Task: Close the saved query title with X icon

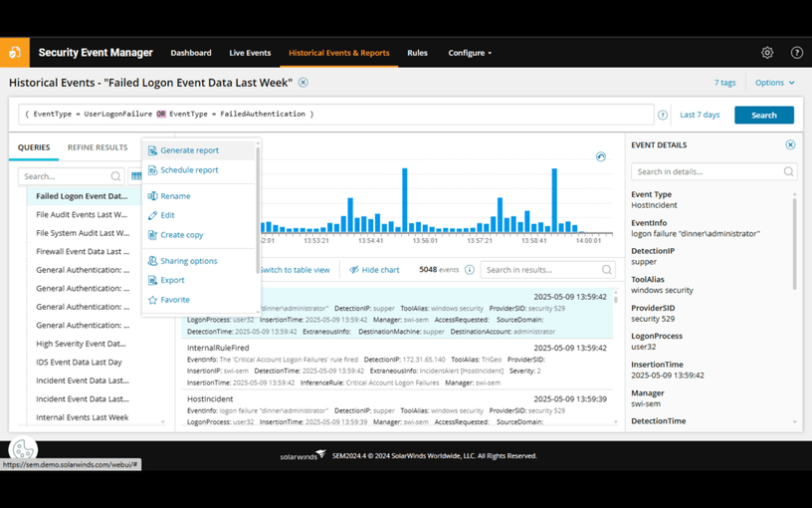Action: 303,83
